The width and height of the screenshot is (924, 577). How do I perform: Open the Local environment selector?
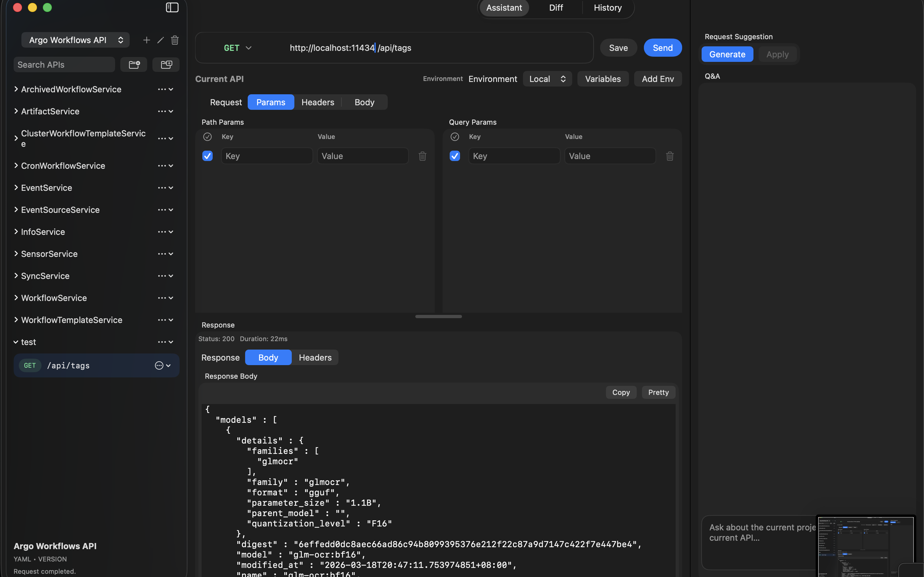(x=547, y=79)
